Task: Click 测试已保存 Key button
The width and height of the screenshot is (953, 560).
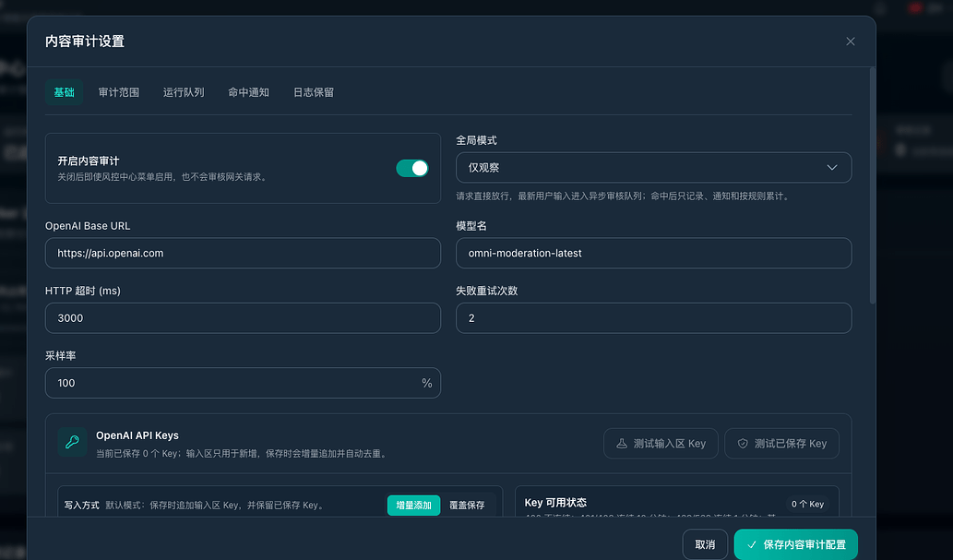Action: (781, 444)
